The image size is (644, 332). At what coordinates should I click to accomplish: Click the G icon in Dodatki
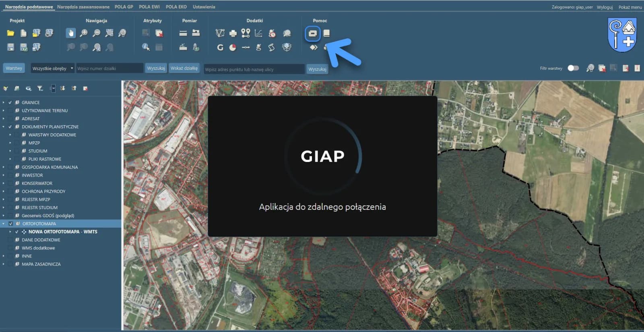(x=220, y=48)
